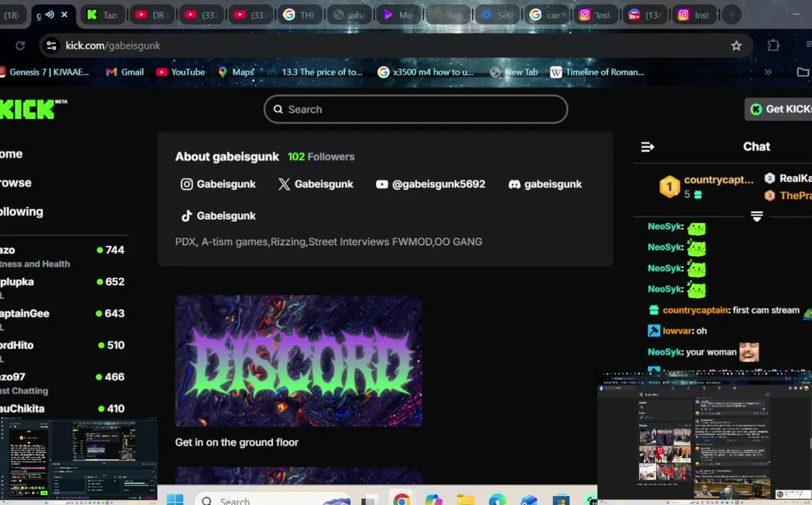This screenshot has height=505, width=812.
Task: Expand the leaderboard with the lines icon
Action: [757, 216]
